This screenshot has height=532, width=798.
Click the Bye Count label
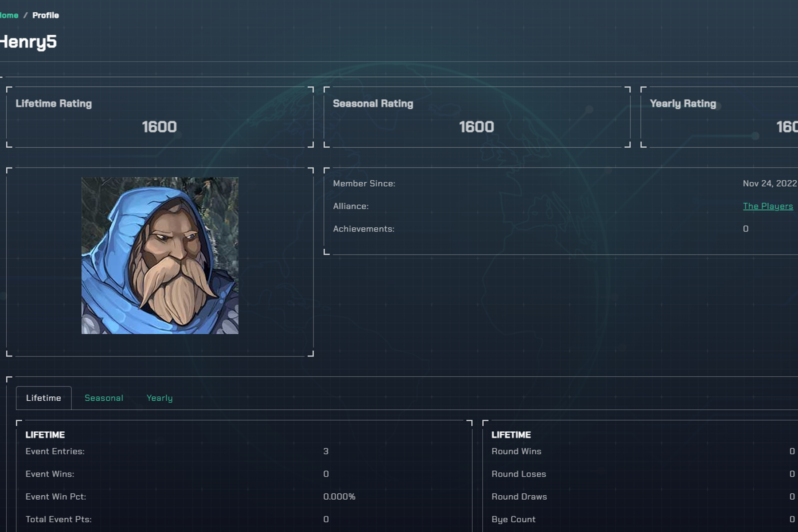coord(513,519)
